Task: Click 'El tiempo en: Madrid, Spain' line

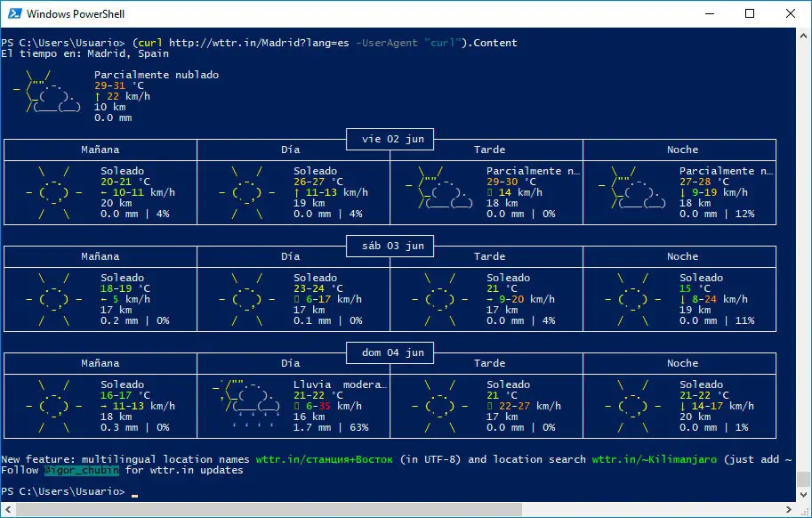Action: pos(84,54)
